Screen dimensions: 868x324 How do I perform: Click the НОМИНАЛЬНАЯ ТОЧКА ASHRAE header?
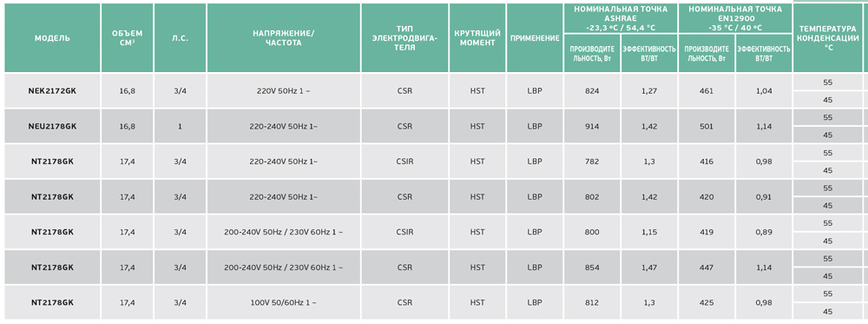[621, 18]
